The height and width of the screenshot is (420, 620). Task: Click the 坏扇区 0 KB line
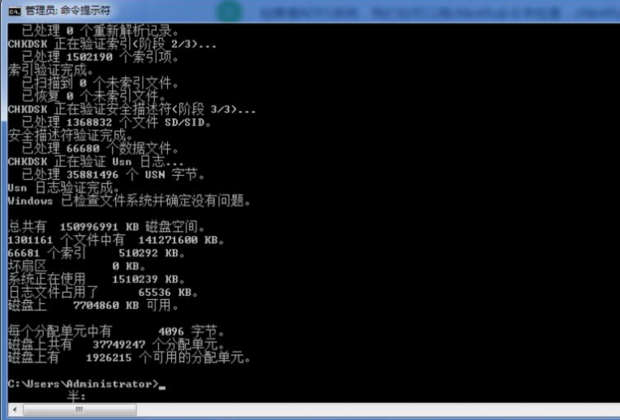pyautogui.click(x=77, y=266)
